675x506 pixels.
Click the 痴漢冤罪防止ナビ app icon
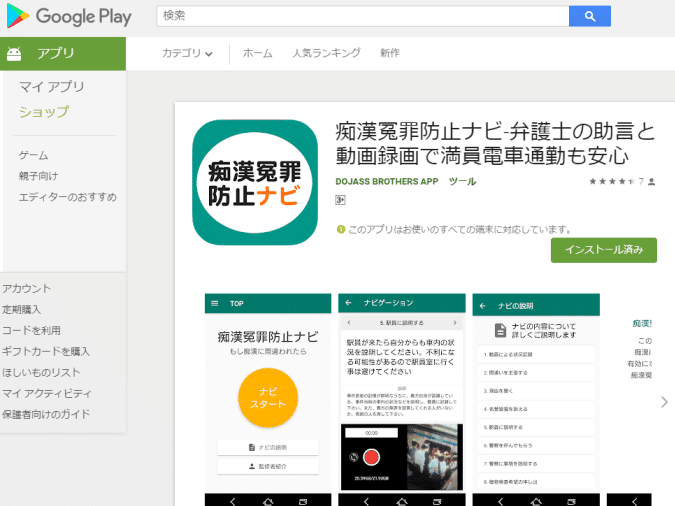coord(255,183)
